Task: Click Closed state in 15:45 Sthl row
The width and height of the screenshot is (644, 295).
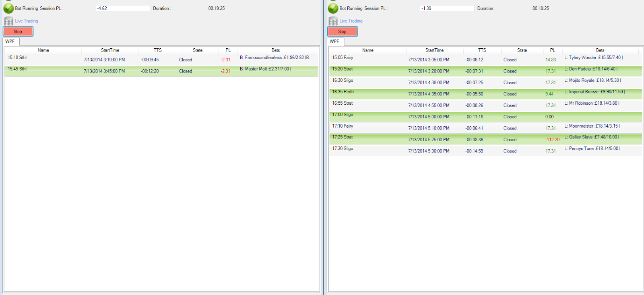Action: [x=186, y=71]
